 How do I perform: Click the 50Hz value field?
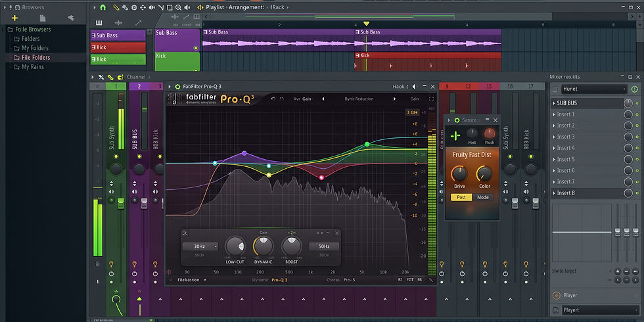tap(324, 246)
